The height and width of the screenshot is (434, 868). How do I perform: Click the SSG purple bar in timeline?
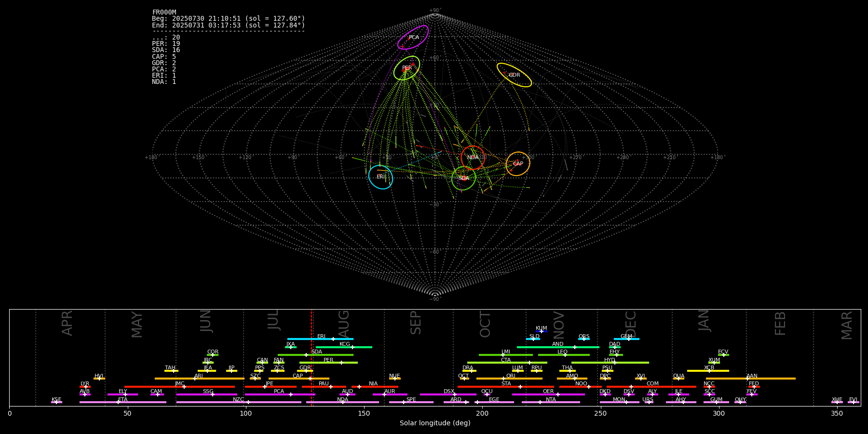(206, 394)
